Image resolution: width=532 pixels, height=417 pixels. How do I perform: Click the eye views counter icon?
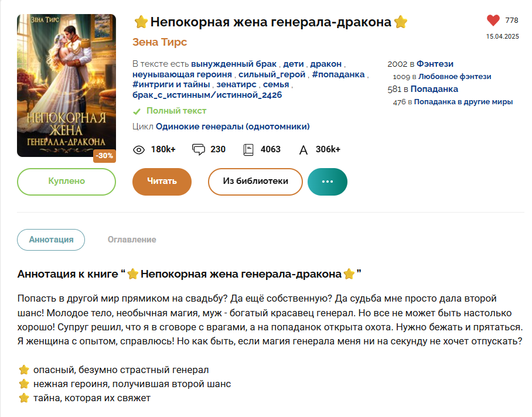(x=139, y=149)
